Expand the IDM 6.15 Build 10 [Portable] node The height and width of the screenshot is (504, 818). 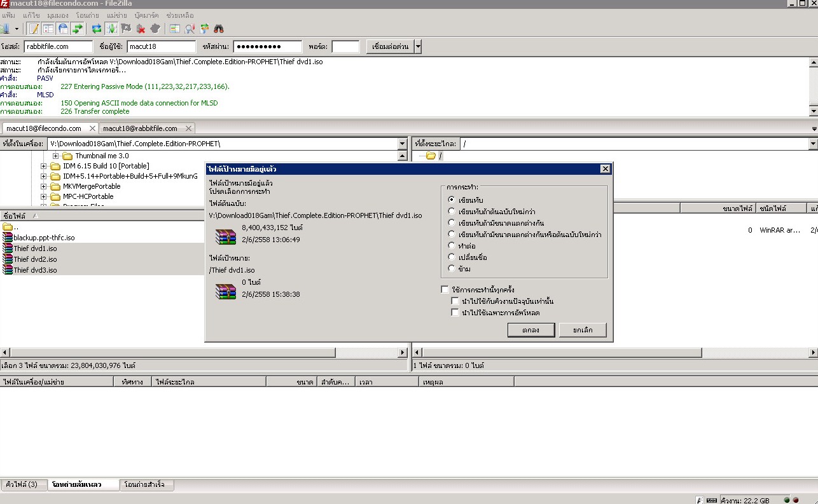coord(43,166)
